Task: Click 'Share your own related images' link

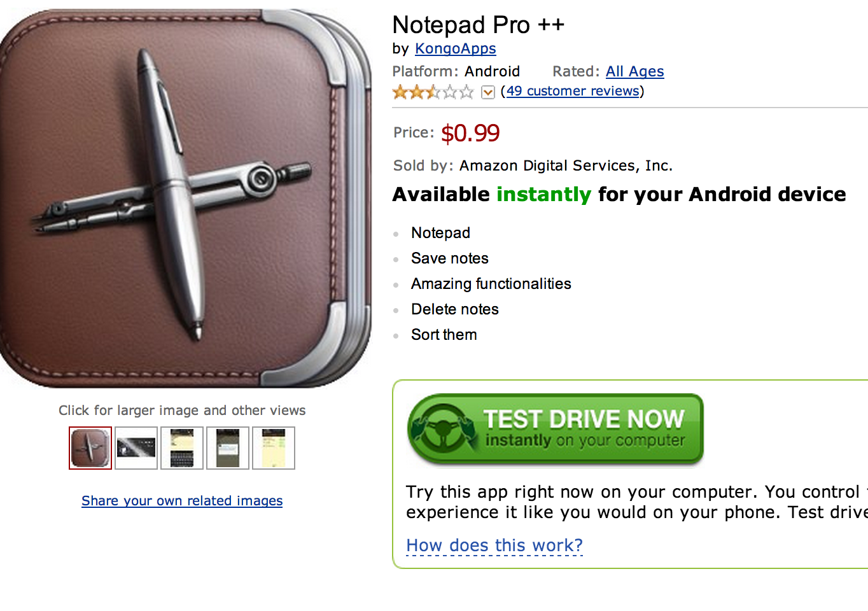Action: [x=182, y=501]
